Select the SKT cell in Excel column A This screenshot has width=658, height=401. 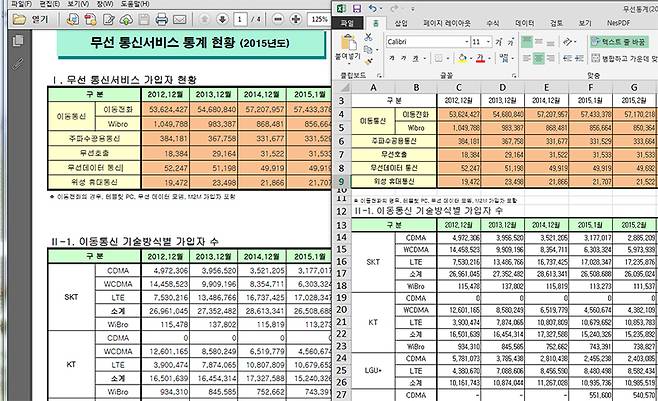373,262
